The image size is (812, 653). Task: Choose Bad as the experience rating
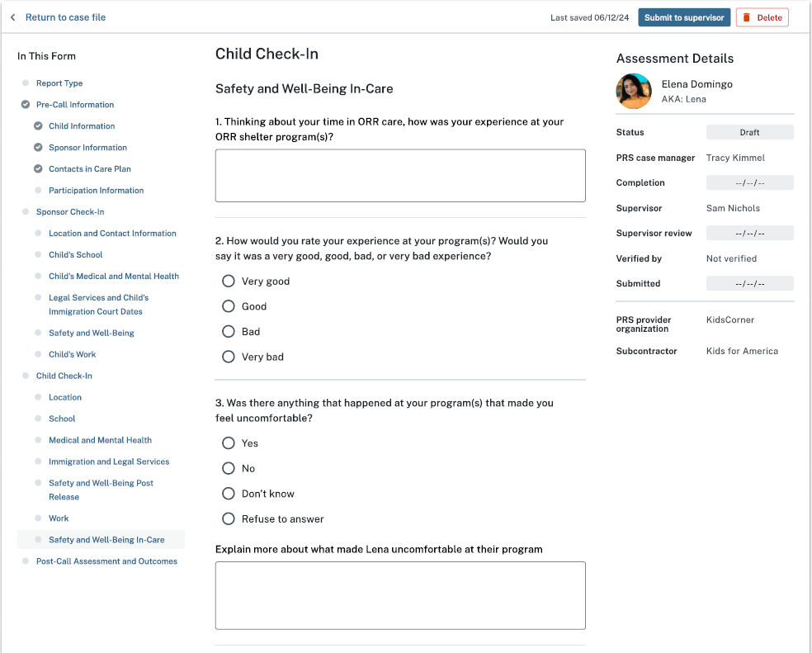pyautogui.click(x=229, y=332)
